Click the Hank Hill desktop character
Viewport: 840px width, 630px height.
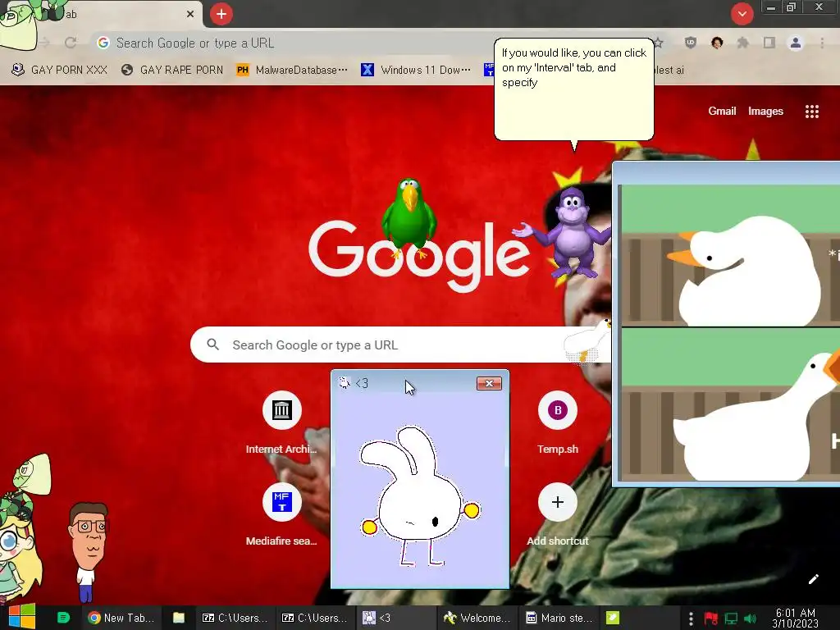[x=88, y=550]
